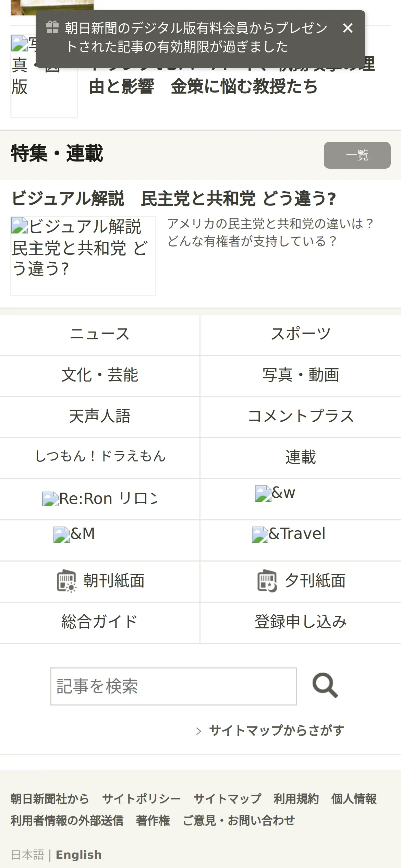401x868 pixels.
Task: Go to the ニュース menu section
Action: click(x=99, y=334)
